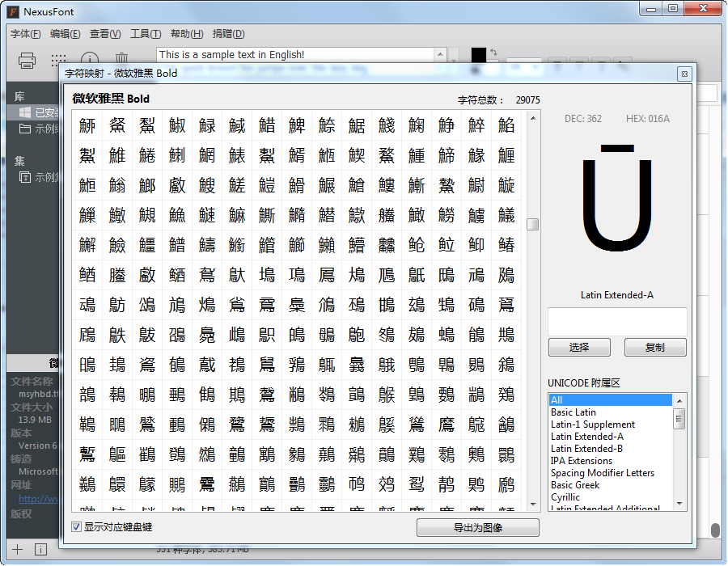The height and width of the screenshot is (566, 728).
Task: Click the selected characters text field
Action: tap(617, 321)
